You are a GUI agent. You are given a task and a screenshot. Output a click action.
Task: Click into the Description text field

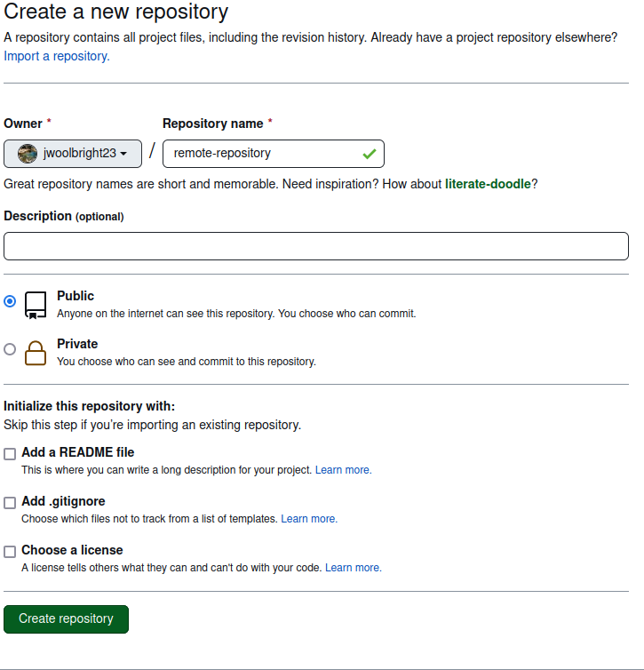coord(315,246)
